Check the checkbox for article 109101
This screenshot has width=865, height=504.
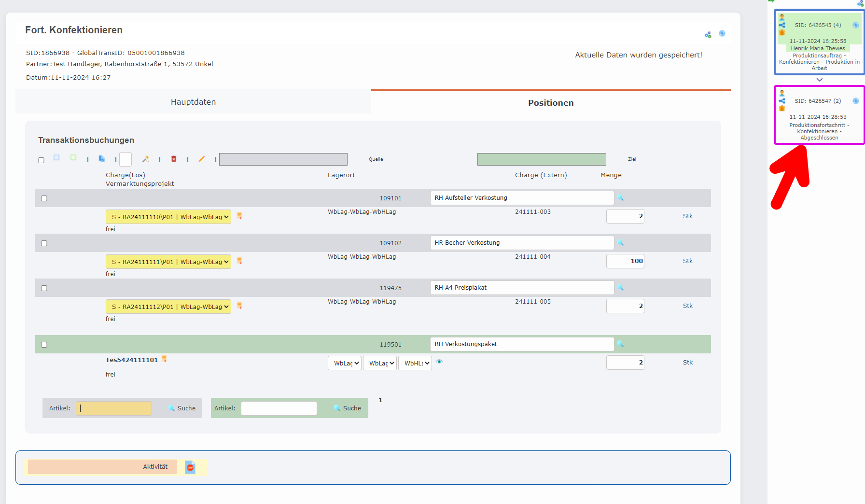[x=44, y=198]
